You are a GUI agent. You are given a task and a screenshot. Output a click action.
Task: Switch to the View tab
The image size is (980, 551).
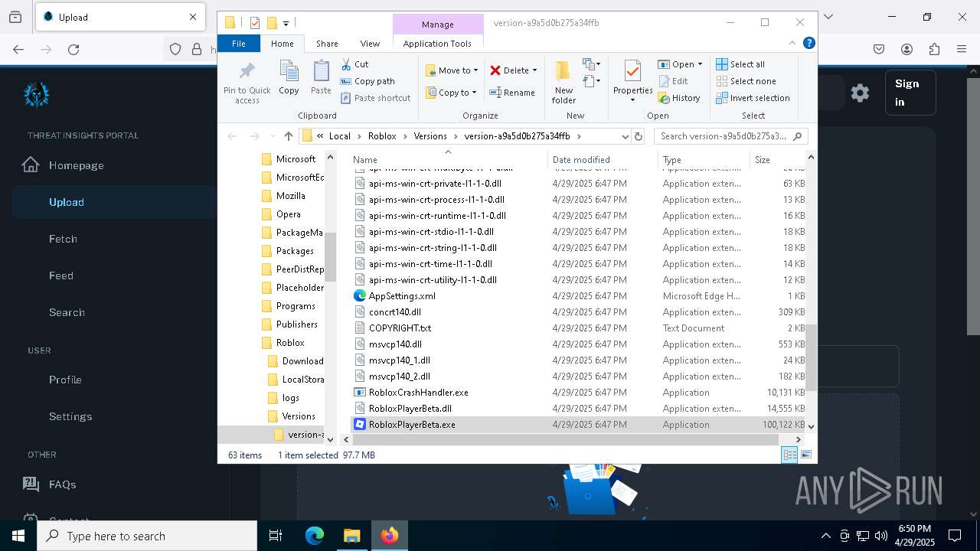point(370,44)
